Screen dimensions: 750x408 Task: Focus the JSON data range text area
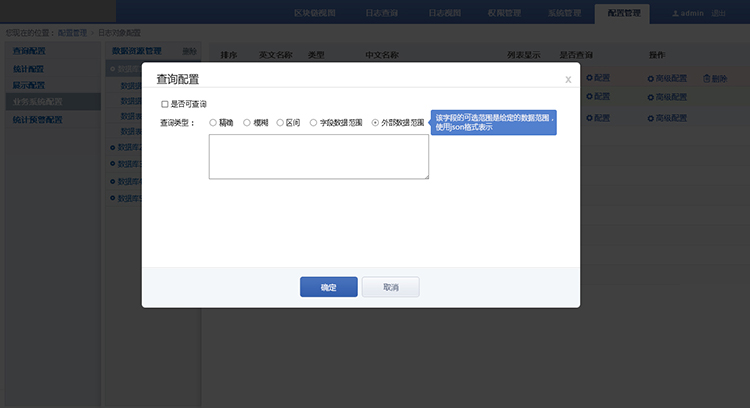pos(319,156)
